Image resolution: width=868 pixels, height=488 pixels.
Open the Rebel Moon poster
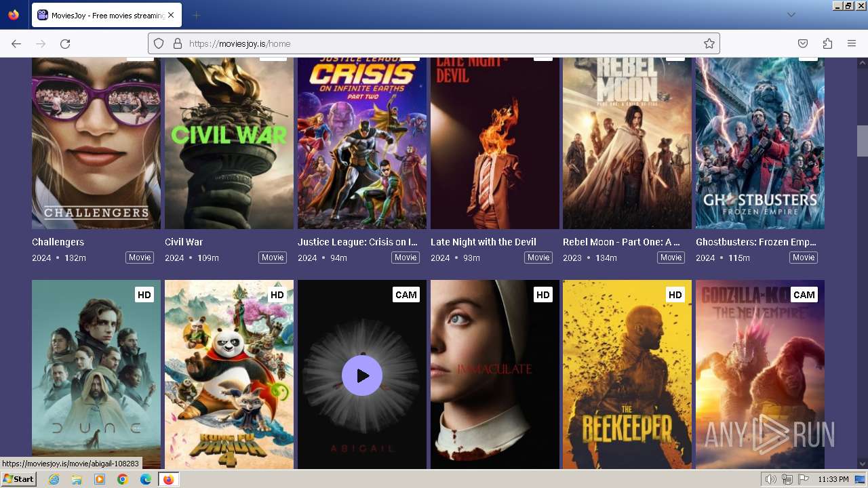627,143
